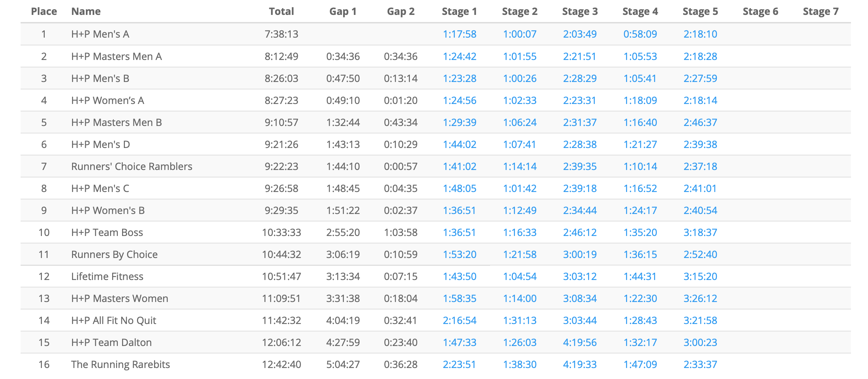This screenshot has width=868, height=379.
Task: Click H+P Men's D Stage 1 time 1:44:02
Action: pos(459,144)
